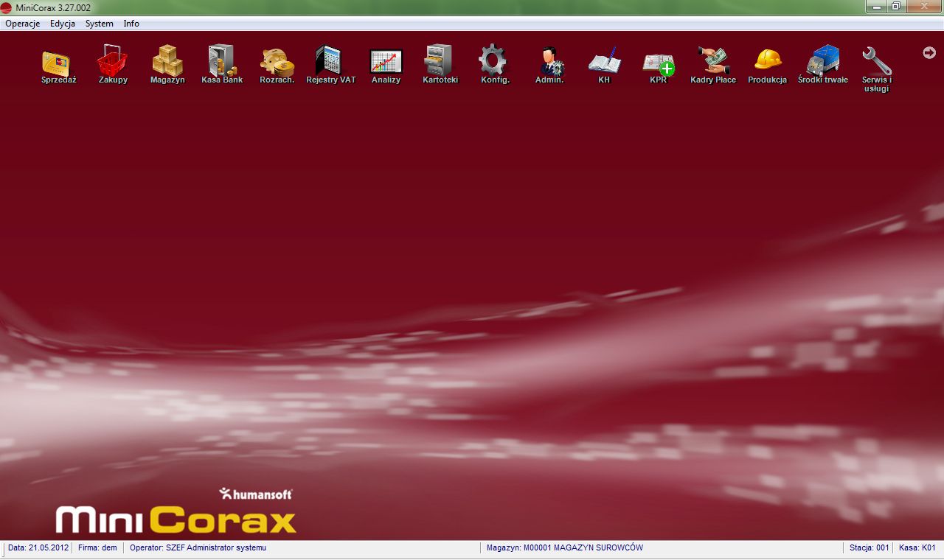Open the Kartoteki filing cabinet module

point(440,64)
